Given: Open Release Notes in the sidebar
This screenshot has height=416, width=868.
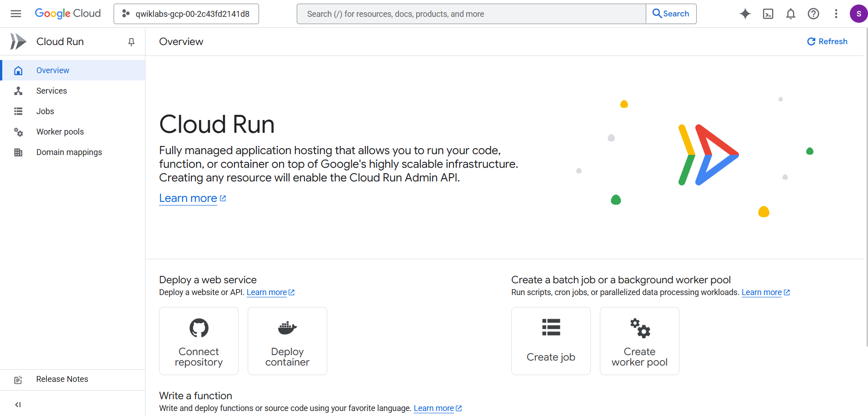Looking at the screenshot, I should 62,379.
